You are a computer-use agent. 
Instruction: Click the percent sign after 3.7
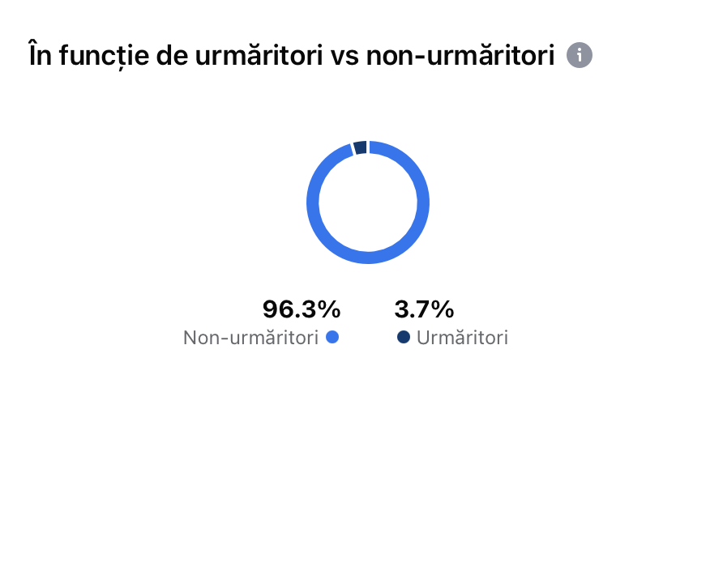point(443,309)
